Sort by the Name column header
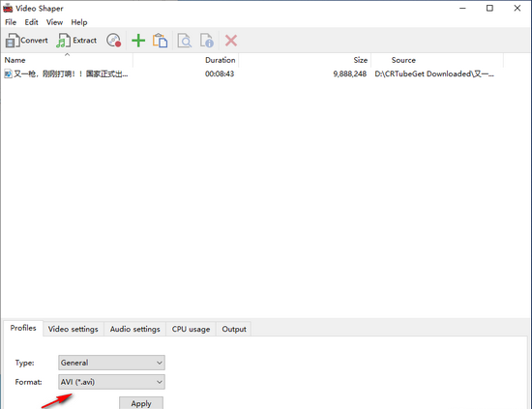 click(67, 60)
